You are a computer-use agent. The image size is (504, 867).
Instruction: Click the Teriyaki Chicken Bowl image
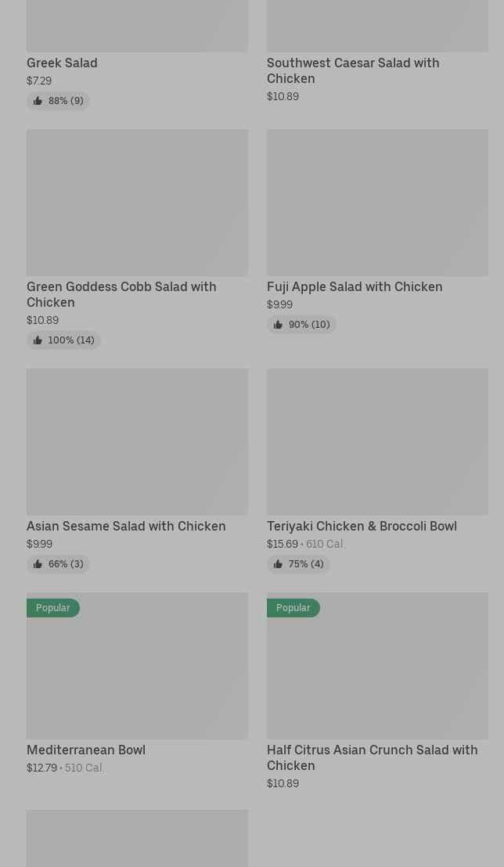click(x=377, y=442)
